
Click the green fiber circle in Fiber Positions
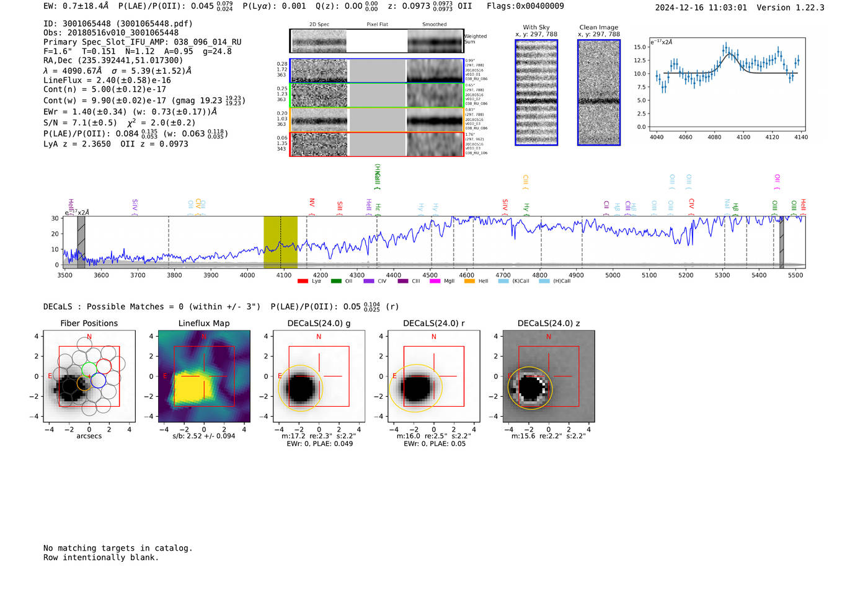pos(89,369)
